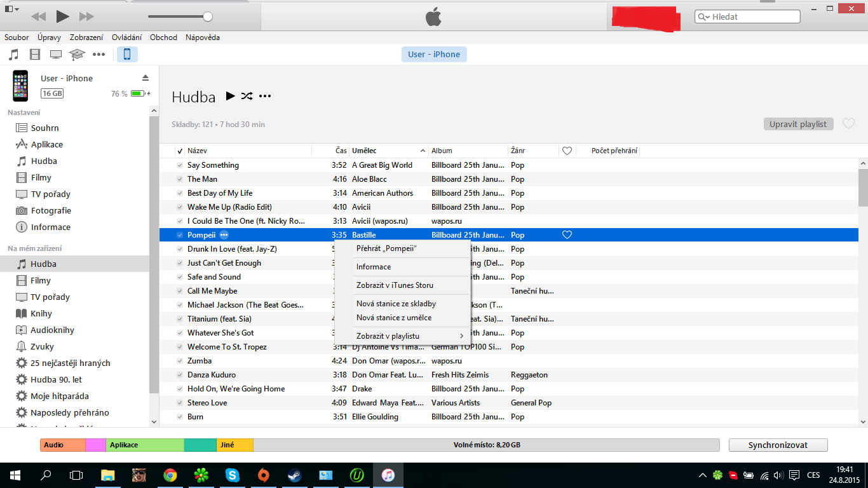The width and height of the screenshot is (868, 488).
Task: Open the Ovládání menu
Action: click(127, 37)
